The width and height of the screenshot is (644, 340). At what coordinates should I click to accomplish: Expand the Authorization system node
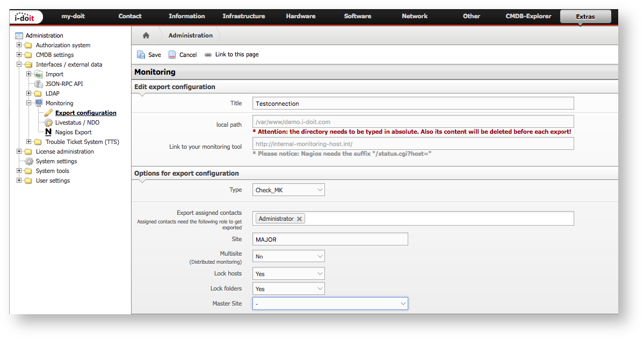coord(19,45)
